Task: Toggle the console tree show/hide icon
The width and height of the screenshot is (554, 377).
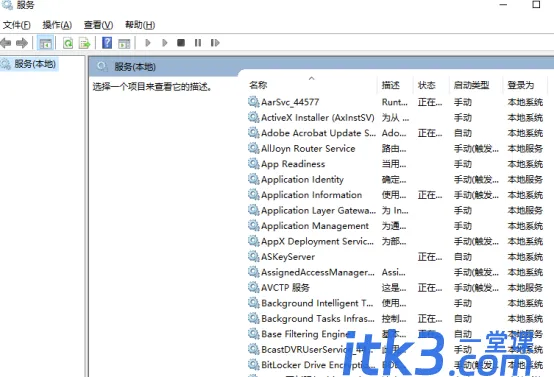Action: tap(45, 43)
